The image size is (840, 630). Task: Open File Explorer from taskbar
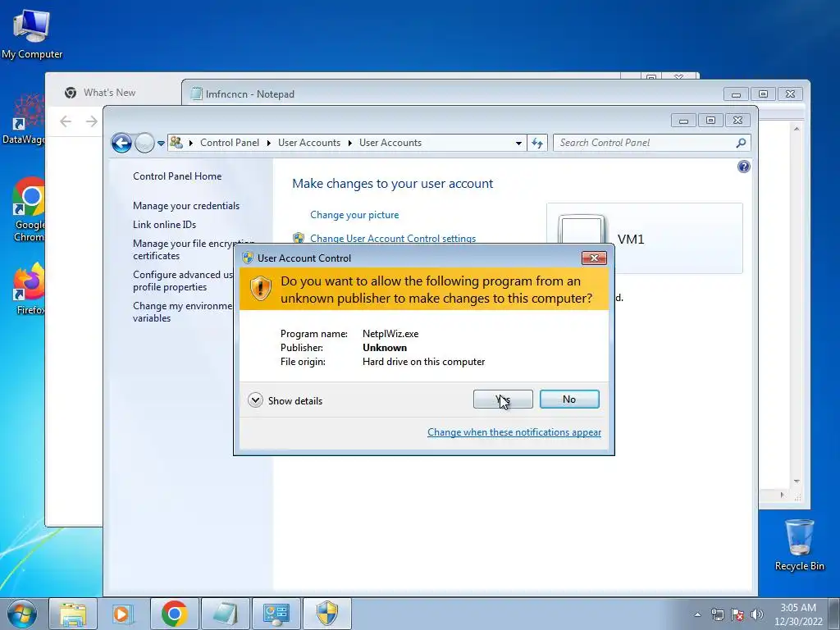(x=73, y=614)
